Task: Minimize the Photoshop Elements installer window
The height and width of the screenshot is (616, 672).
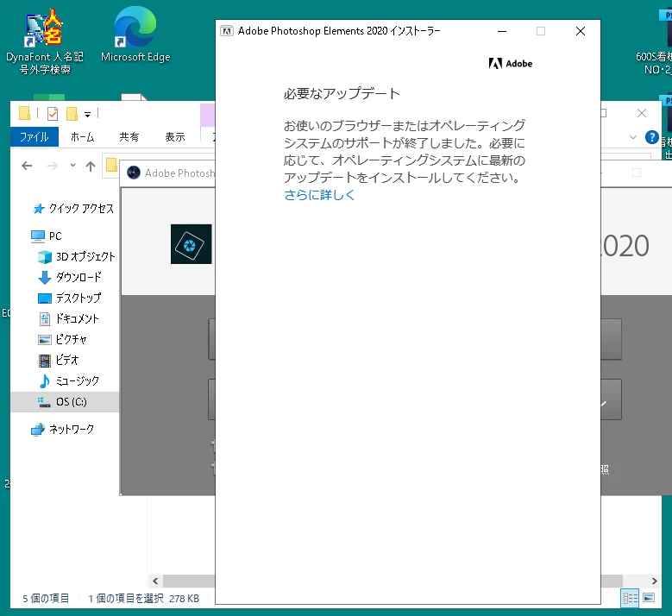Action: coord(502,31)
